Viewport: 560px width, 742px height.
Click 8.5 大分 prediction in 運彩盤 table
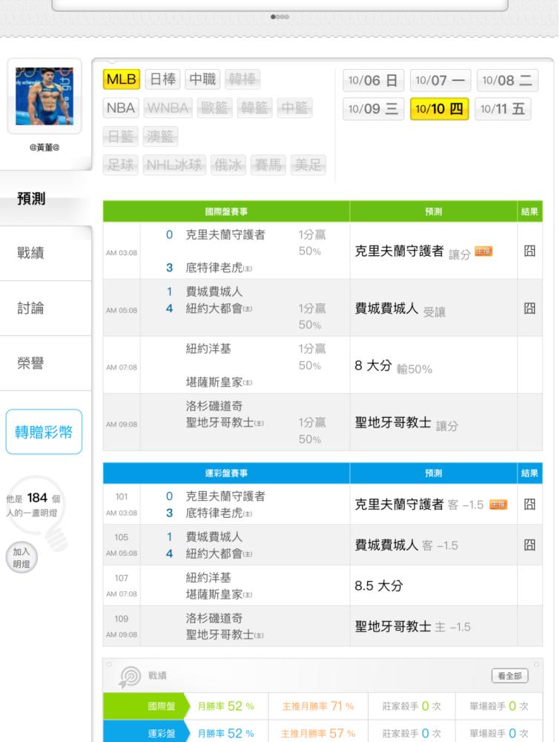pyautogui.click(x=378, y=586)
